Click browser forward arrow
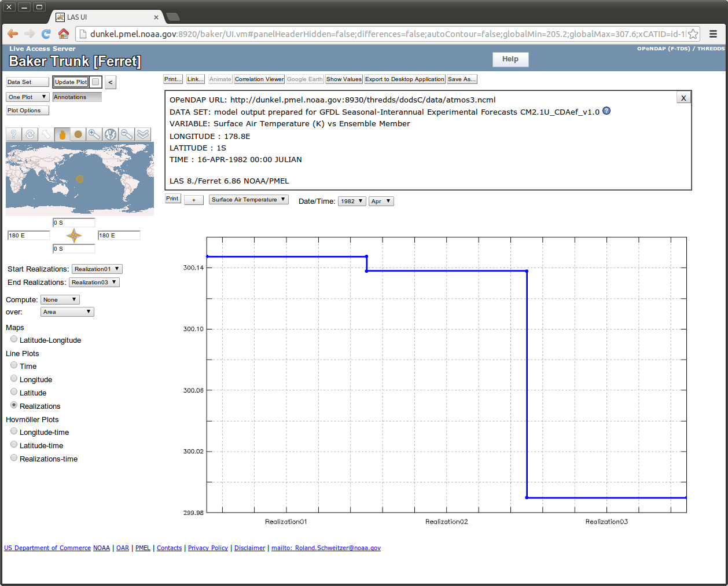The height and width of the screenshot is (586, 728). 30,34
